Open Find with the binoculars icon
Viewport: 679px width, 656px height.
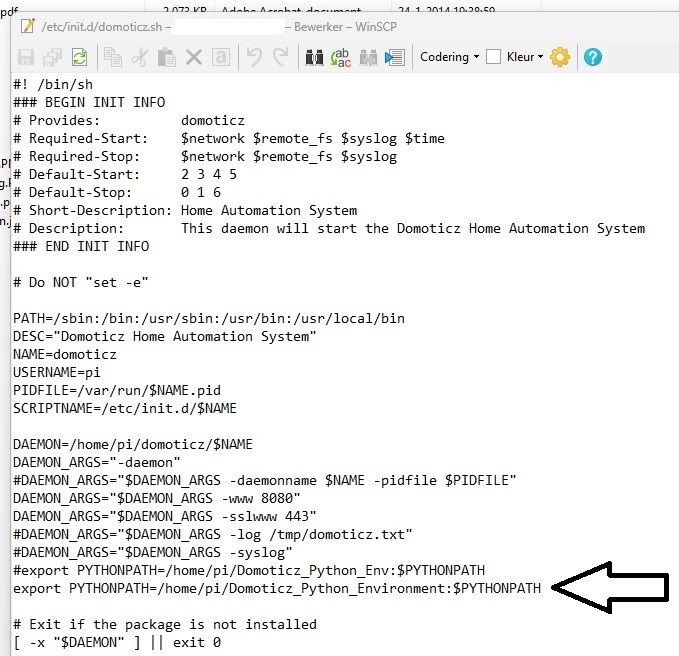[x=314, y=57]
